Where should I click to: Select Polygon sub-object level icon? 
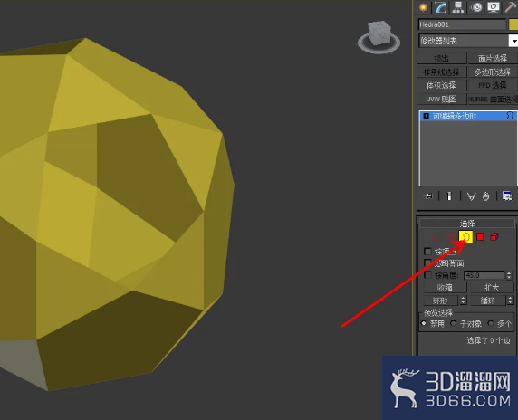480,237
